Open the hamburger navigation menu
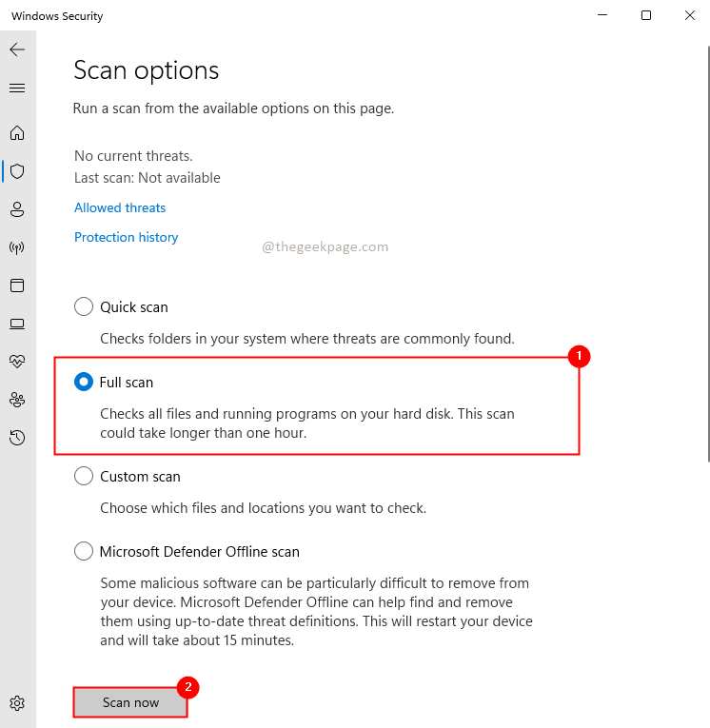The height and width of the screenshot is (728, 710). pos(17,88)
